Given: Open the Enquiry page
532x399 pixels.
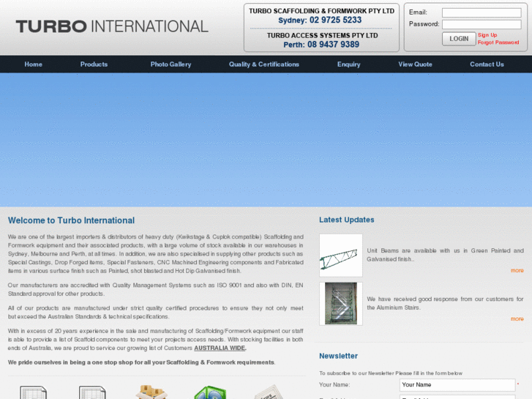Looking at the screenshot, I should [349, 64].
